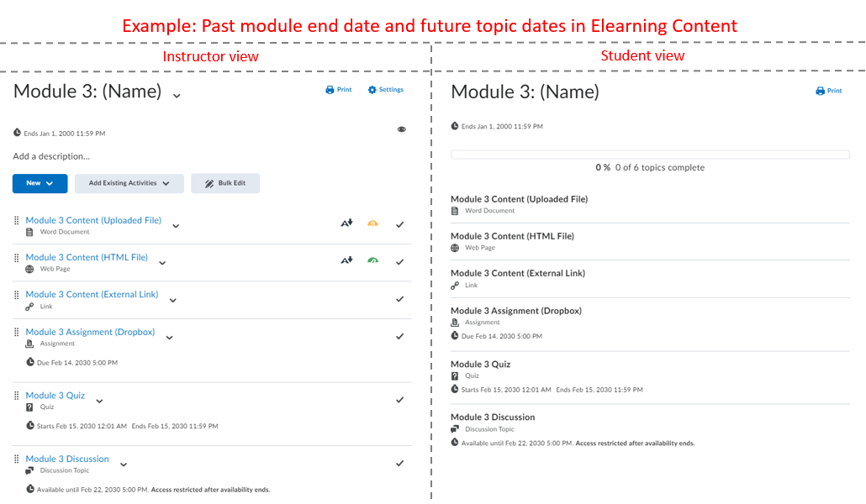Viewport: 866px width, 504px height.
Task: Switch to the Student view section
Action: [x=642, y=56]
